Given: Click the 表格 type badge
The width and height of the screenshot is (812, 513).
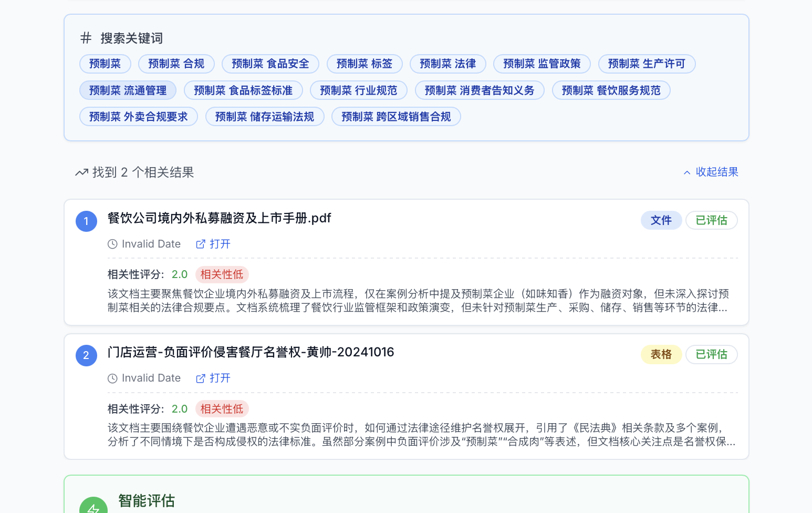Looking at the screenshot, I should tap(661, 354).
